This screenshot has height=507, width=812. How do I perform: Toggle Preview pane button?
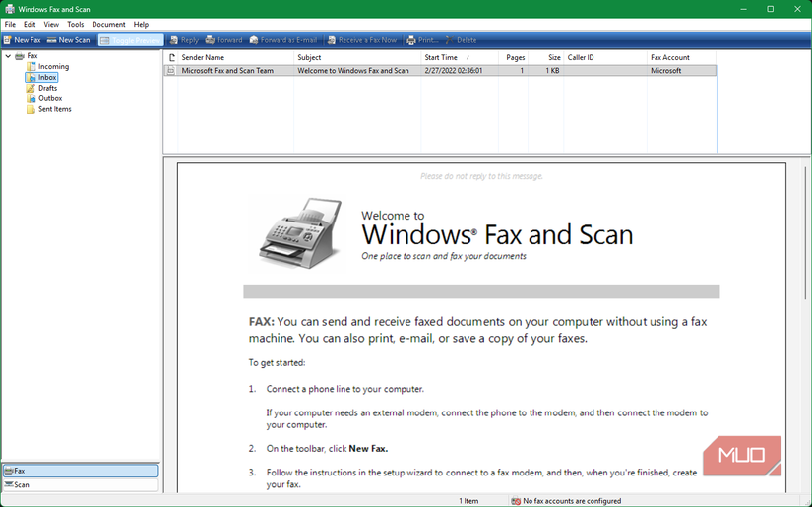tap(131, 40)
